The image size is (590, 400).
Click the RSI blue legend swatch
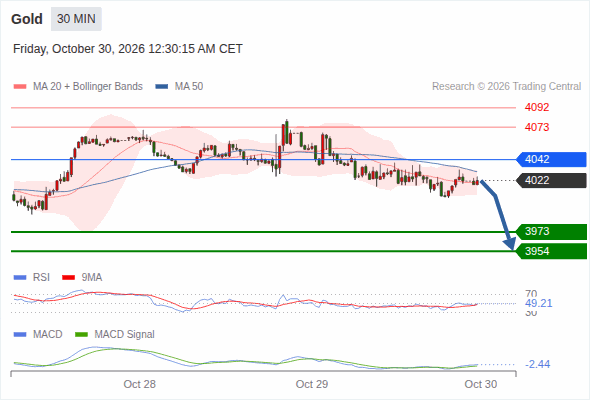pyautogui.click(x=20, y=278)
